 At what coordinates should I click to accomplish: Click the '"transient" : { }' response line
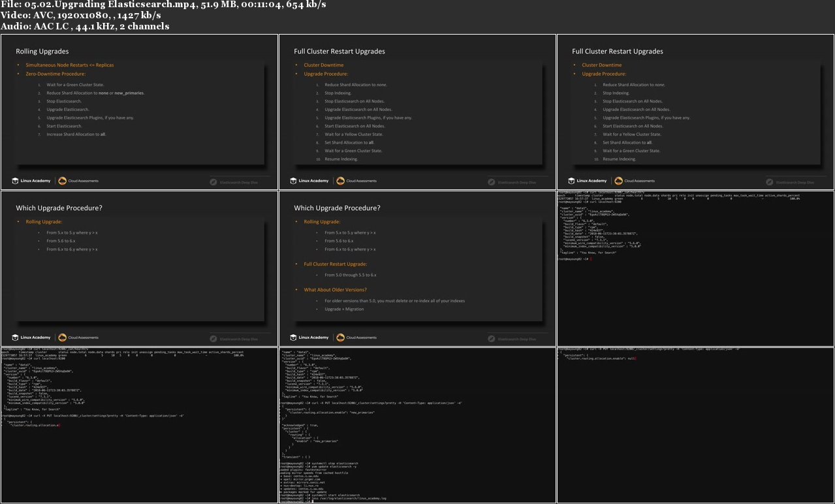(x=295, y=456)
